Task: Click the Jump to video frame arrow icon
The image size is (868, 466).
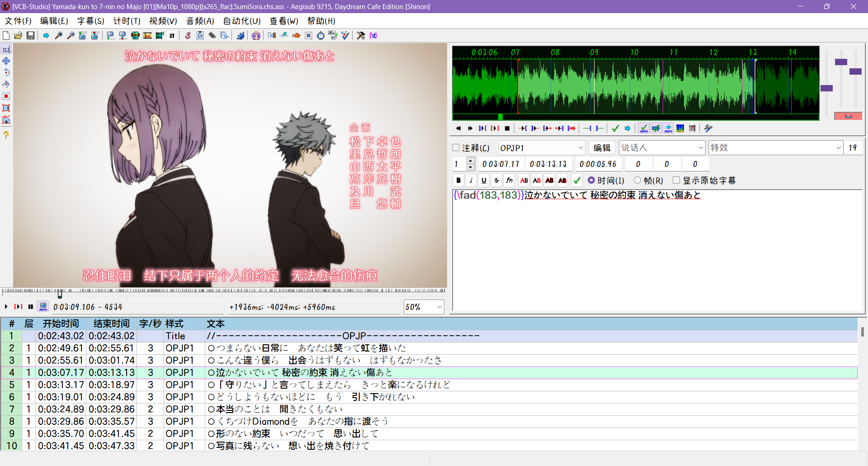Action: point(46,36)
